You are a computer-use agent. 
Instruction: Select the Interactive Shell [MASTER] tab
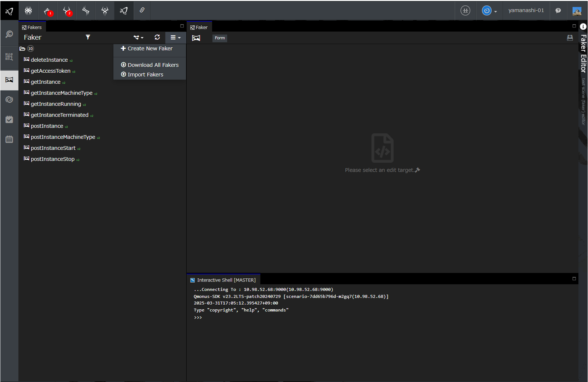[223, 280]
